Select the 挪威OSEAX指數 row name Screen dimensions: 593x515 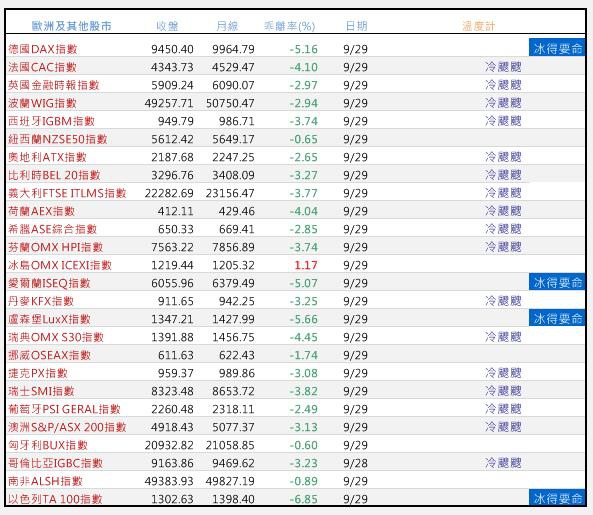pyautogui.click(x=50, y=355)
